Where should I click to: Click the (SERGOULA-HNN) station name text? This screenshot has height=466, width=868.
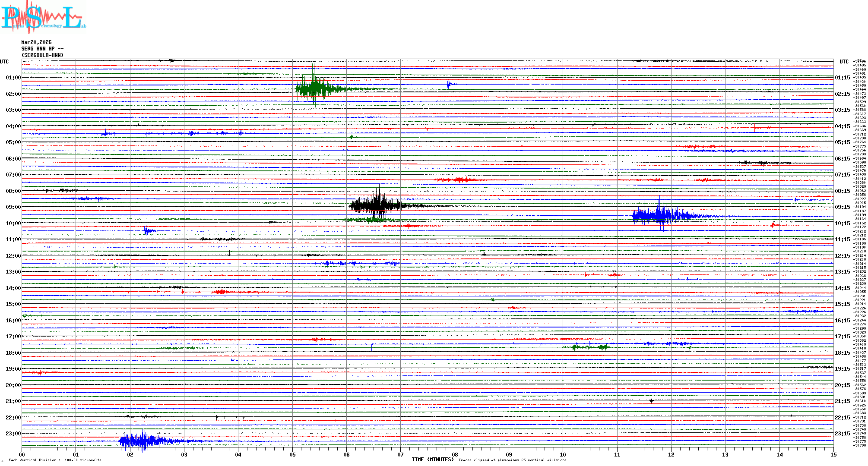point(42,55)
